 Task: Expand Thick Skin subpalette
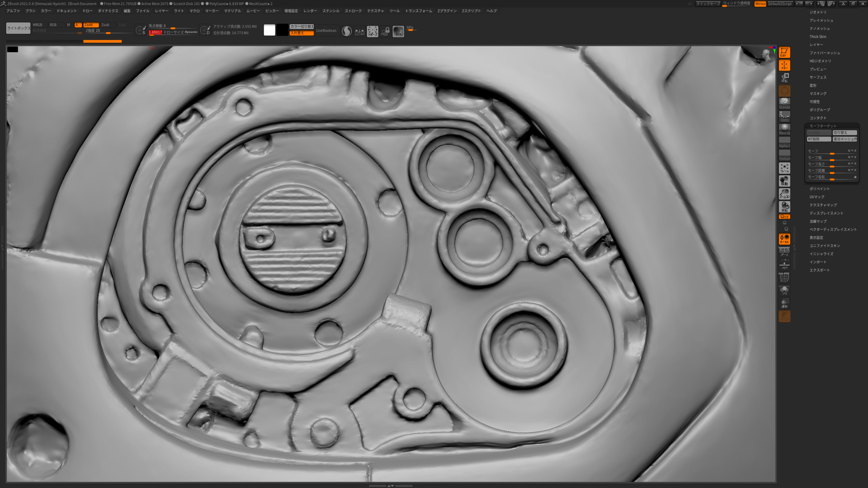coord(818,37)
